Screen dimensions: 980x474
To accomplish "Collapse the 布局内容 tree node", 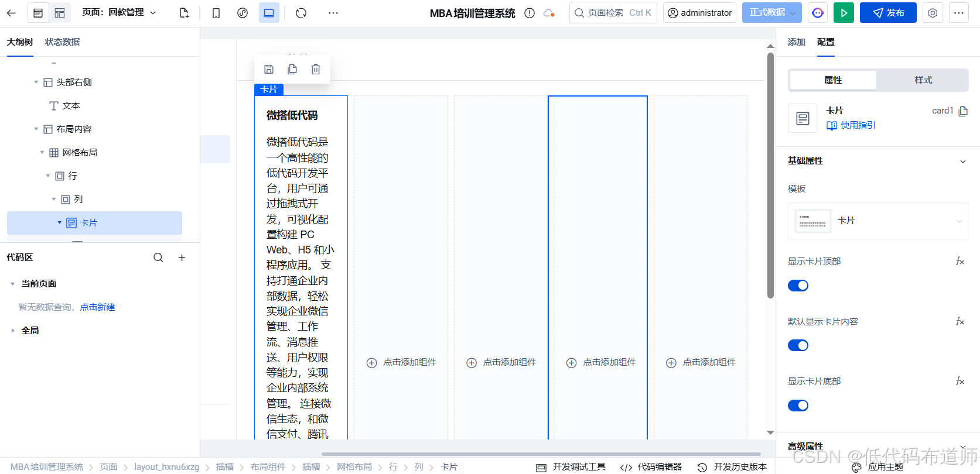I will (x=36, y=129).
